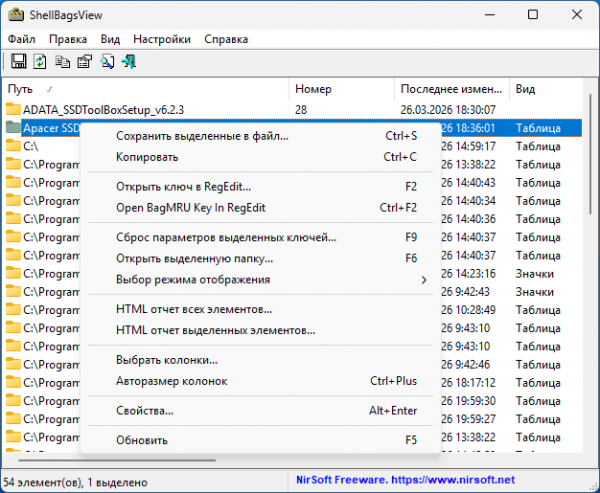This screenshot has height=493, width=600.
Task: Select the C:\ path row
Action: [31, 146]
